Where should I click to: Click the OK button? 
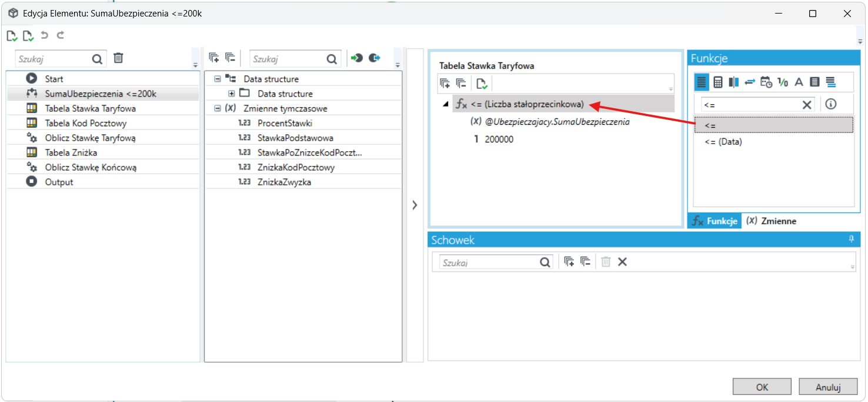point(762,387)
